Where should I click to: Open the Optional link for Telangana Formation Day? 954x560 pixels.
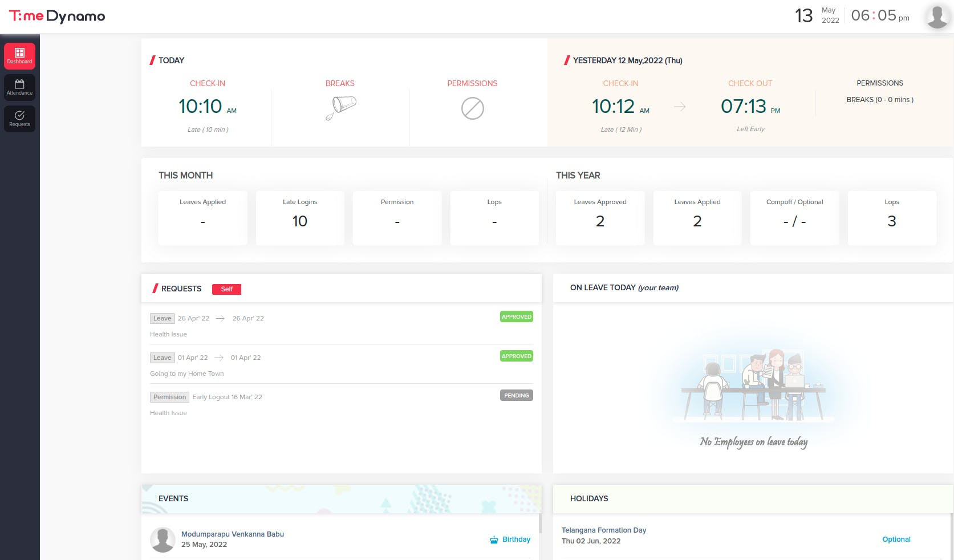click(x=896, y=539)
